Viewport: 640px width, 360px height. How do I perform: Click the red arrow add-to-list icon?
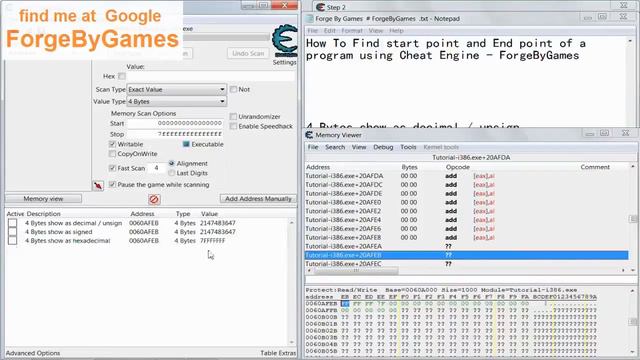[98, 186]
